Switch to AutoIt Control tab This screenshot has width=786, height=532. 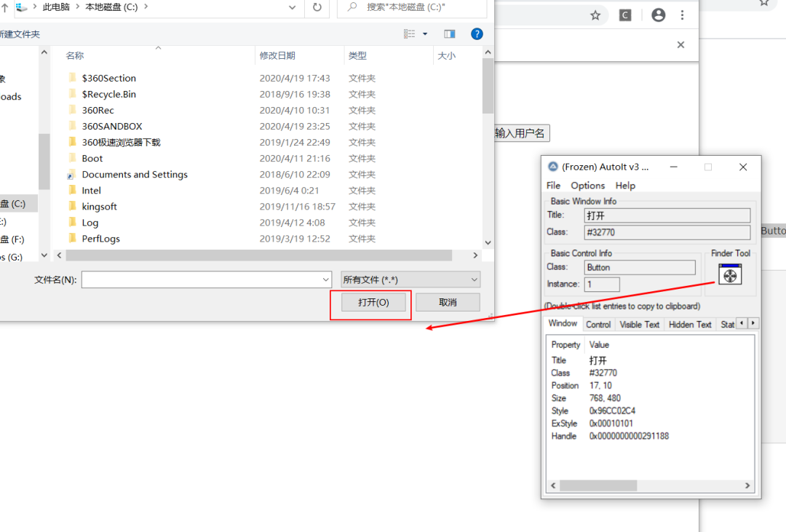click(598, 325)
